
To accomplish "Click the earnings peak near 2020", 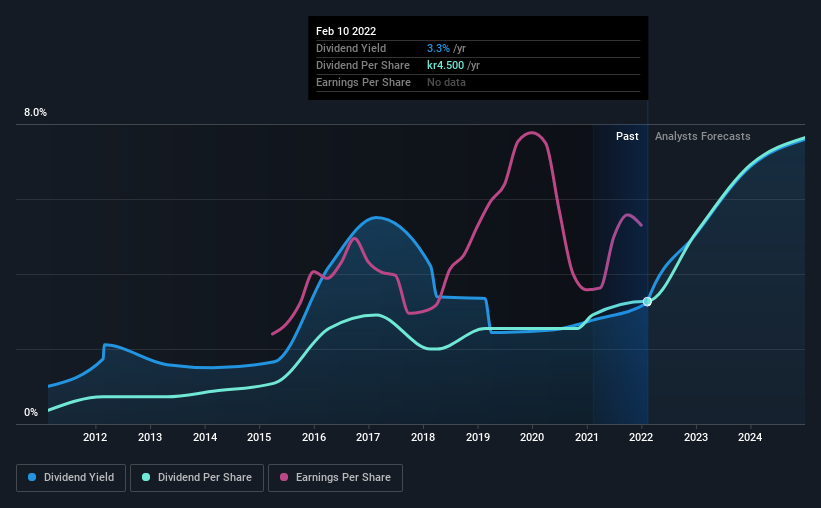I will pos(532,132).
